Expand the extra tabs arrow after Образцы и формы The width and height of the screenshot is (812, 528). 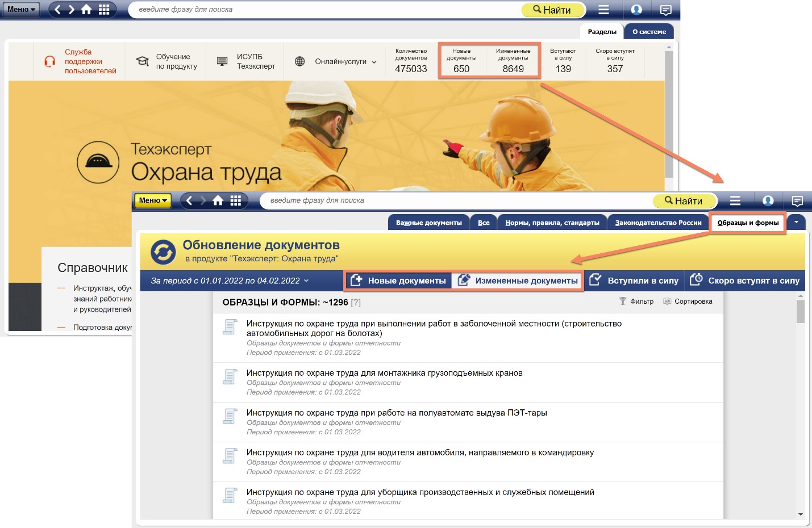pos(796,223)
